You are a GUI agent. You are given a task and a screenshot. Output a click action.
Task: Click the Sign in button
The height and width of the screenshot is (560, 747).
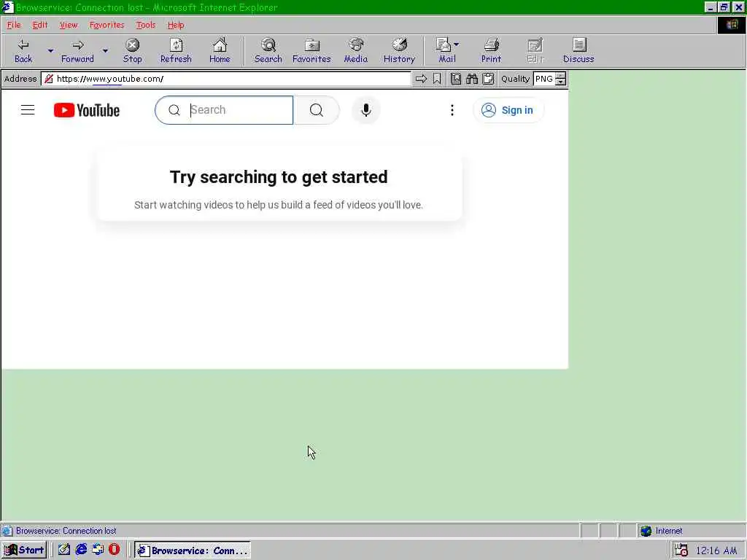pyautogui.click(x=508, y=110)
